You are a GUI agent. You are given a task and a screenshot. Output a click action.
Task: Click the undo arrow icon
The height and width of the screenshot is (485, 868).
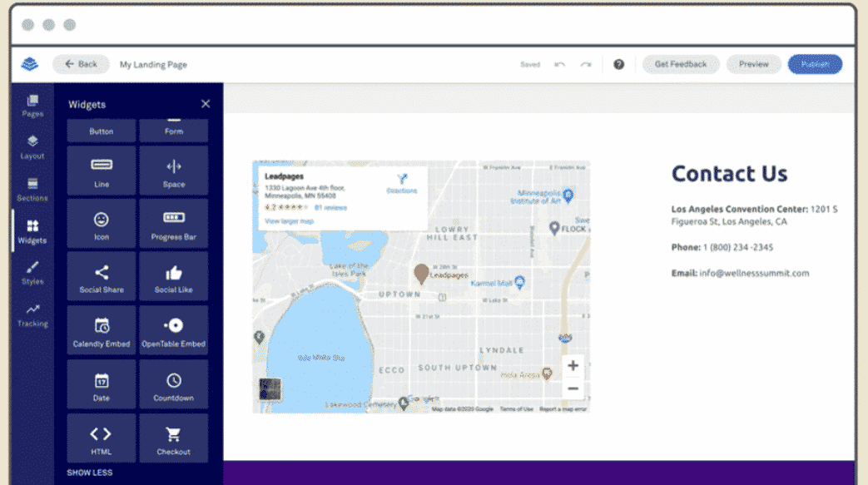point(559,65)
